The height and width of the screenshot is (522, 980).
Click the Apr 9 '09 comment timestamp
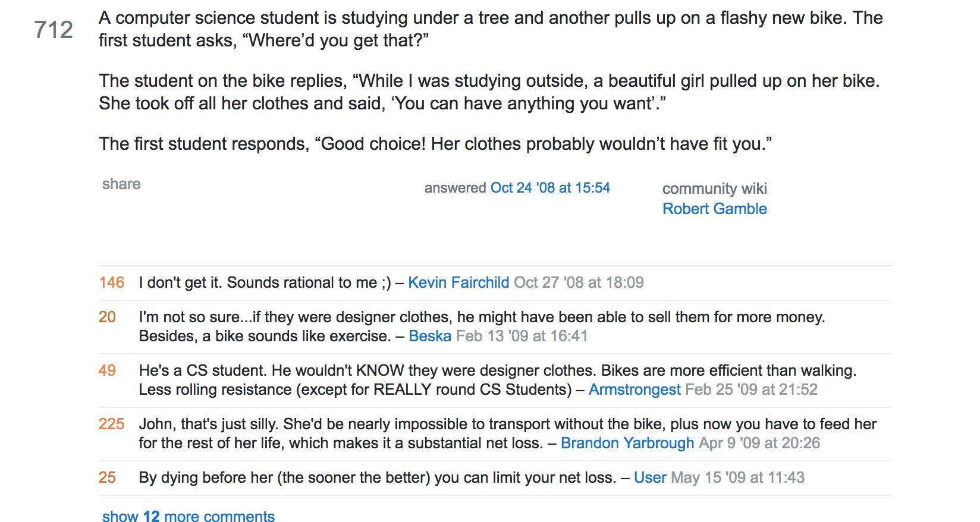pyautogui.click(x=759, y=443)
